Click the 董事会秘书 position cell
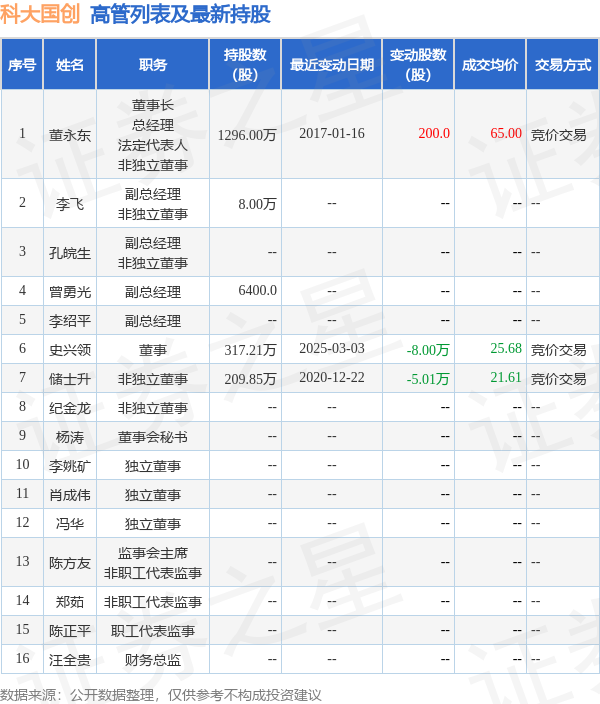This screenshot has height=704, width=600. [153, 437]
